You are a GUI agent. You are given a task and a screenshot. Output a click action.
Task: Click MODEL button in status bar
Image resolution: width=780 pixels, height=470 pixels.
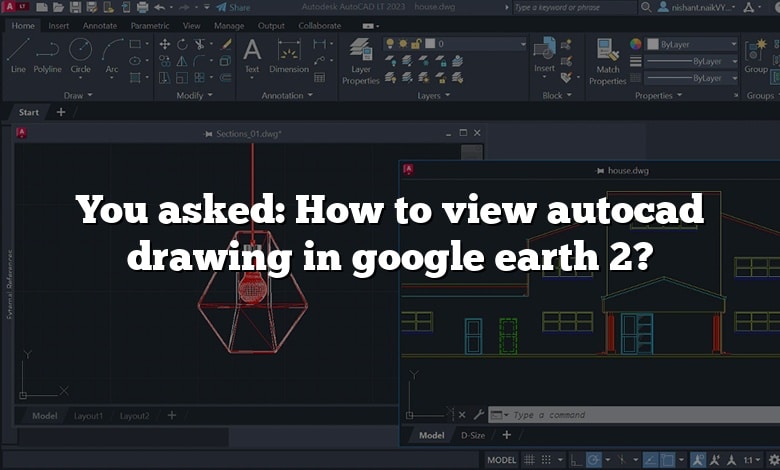pyautogui.click(x=501, y=460)
